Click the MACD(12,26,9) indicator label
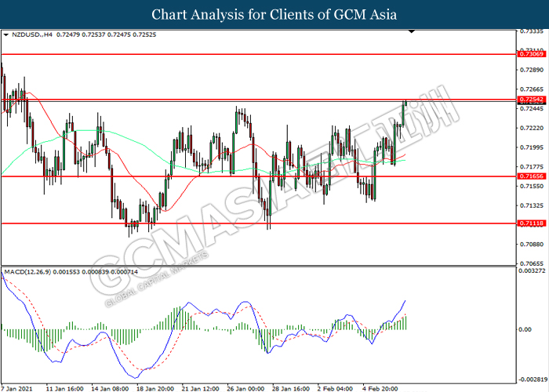This screenshot has width=549, height=392. [30, 270]
